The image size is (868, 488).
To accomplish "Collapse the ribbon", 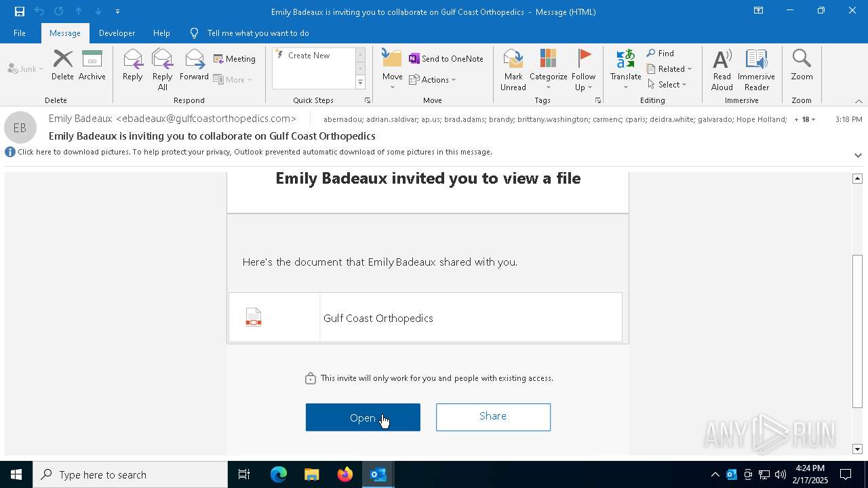I will pos(859,101).
